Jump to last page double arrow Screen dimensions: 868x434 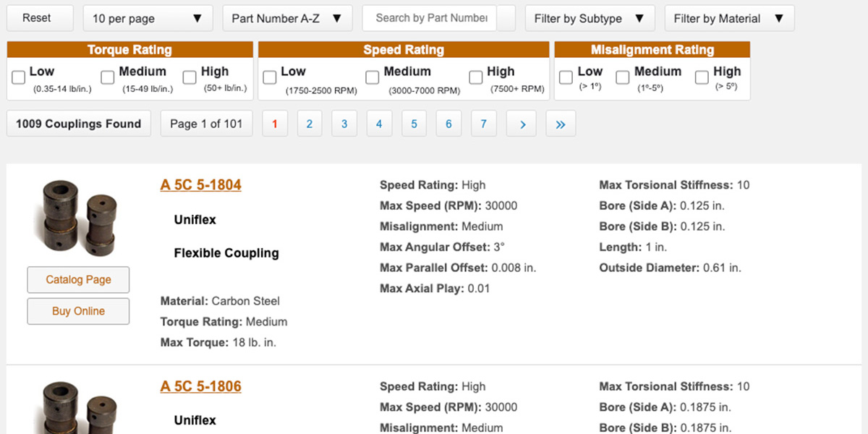tap(561, 124)
